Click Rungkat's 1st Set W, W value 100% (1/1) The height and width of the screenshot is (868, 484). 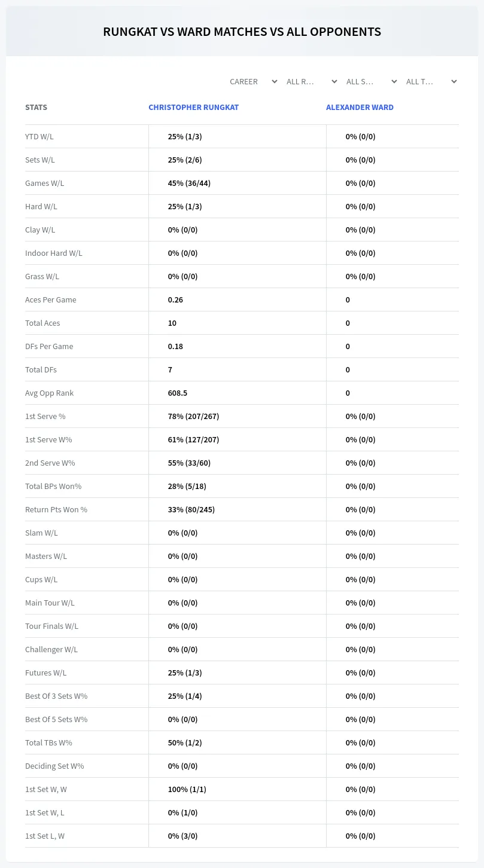tap(187, 789)
